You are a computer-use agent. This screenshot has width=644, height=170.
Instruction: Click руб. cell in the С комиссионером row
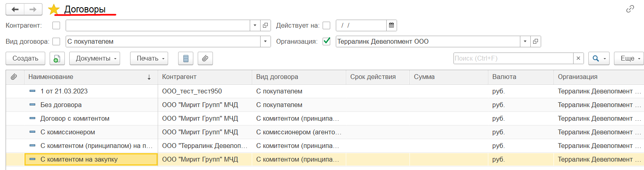521,132
